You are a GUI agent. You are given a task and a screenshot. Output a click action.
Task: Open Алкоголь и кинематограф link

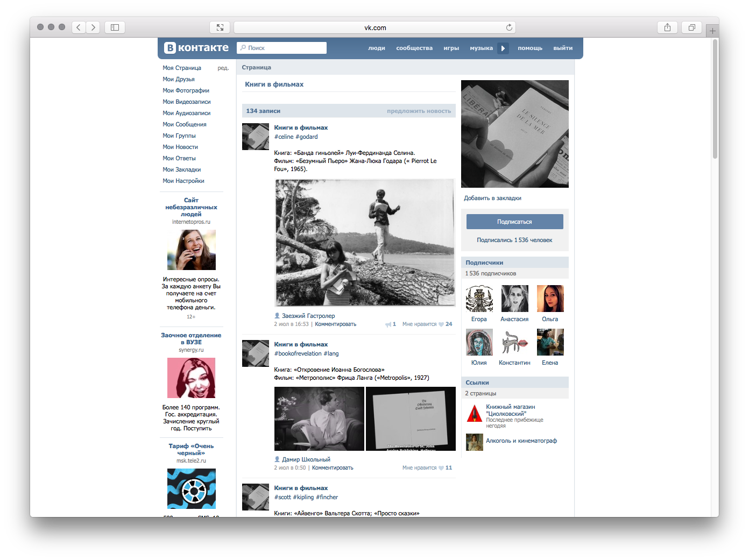(x=521, y=441)
